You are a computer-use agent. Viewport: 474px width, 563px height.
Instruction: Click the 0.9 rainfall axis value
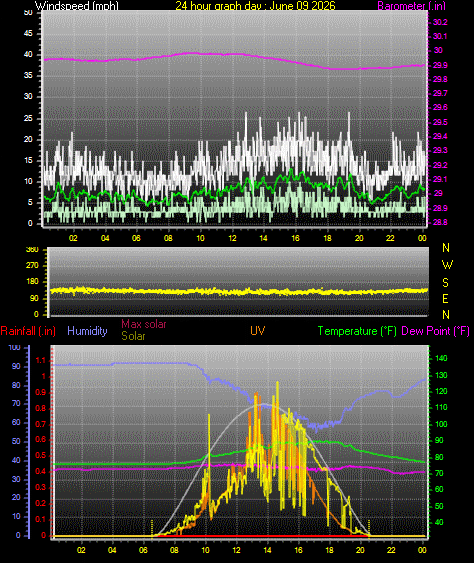pyautogui.click(x=41, y=392)
